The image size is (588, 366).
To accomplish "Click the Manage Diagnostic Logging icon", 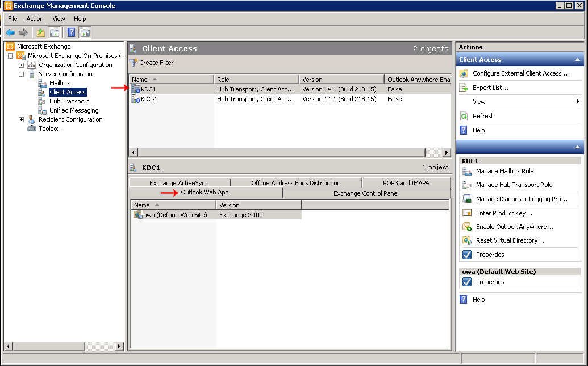I will pos(467,199).
